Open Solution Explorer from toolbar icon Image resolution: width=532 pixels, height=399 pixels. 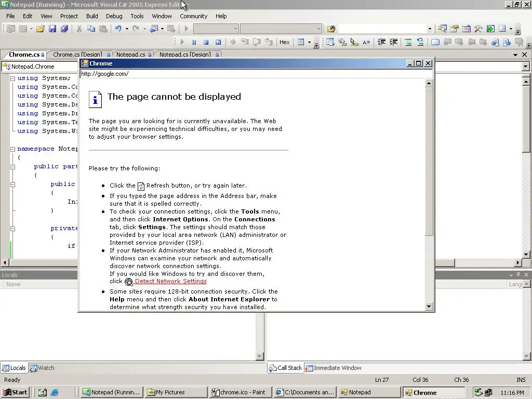pos(443,29)
